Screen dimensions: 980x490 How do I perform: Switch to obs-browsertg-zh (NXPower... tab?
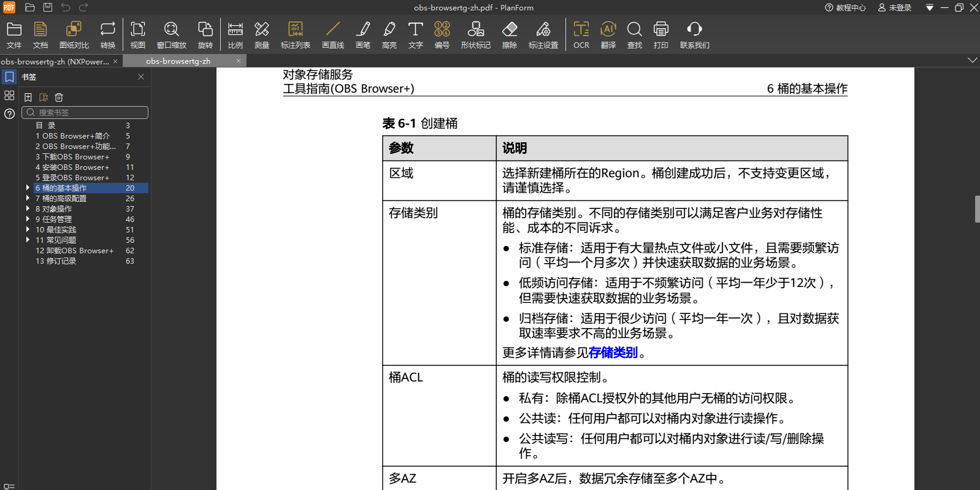coord(55,61)
